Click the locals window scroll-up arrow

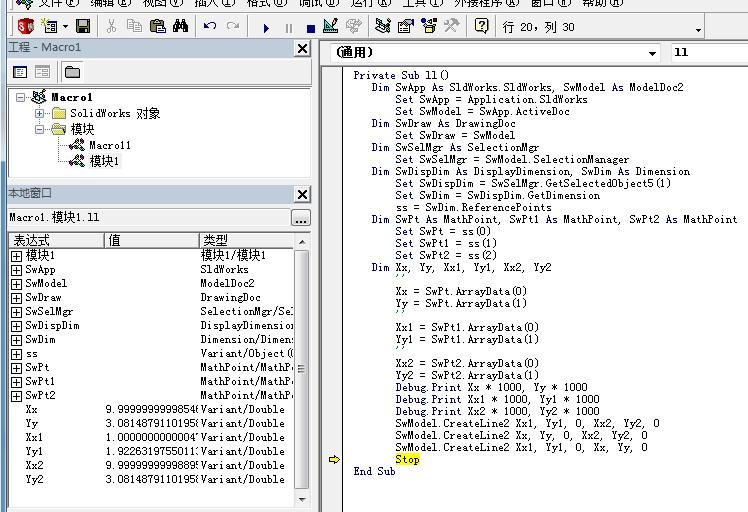coord(302,242)
